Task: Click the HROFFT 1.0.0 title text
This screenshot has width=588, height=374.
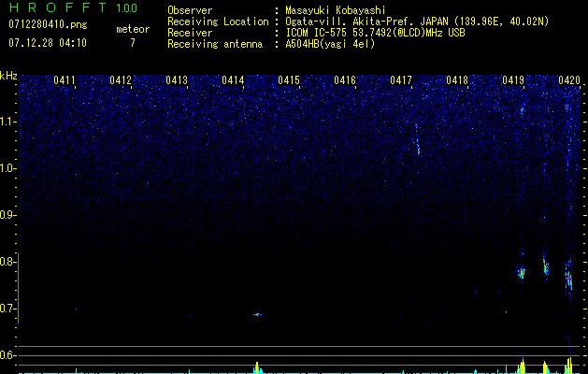Action: (x=73, y=7)
